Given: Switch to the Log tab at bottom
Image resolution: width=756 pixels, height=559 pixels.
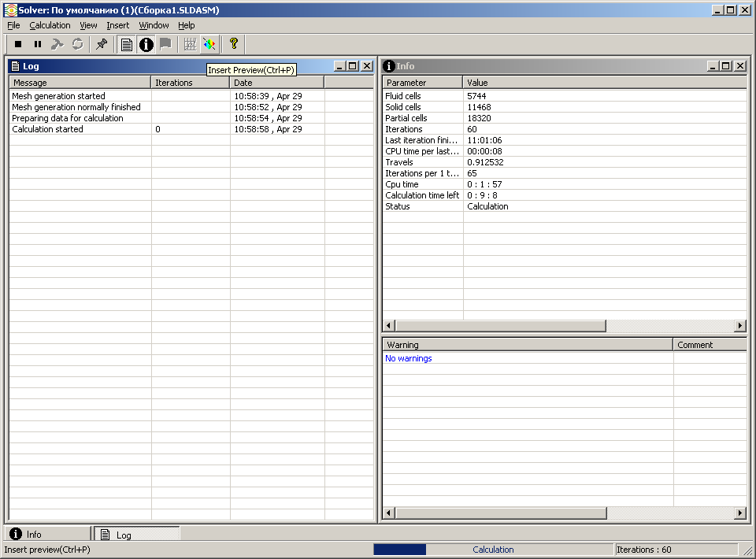Looking at the screenshot, I should coord(137,535).
